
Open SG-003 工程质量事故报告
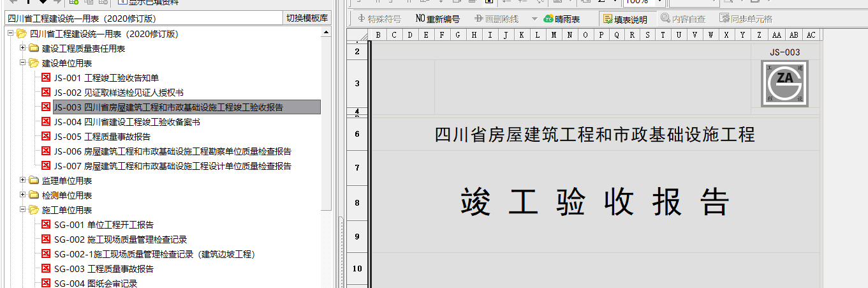click(x=104, y=269)
